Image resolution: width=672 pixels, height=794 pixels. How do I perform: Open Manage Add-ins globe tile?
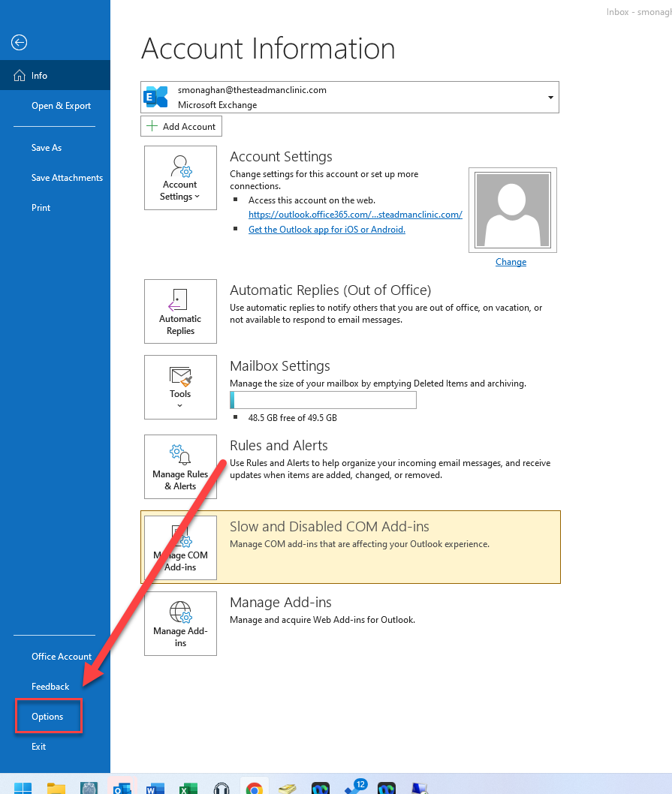point(180,624)
